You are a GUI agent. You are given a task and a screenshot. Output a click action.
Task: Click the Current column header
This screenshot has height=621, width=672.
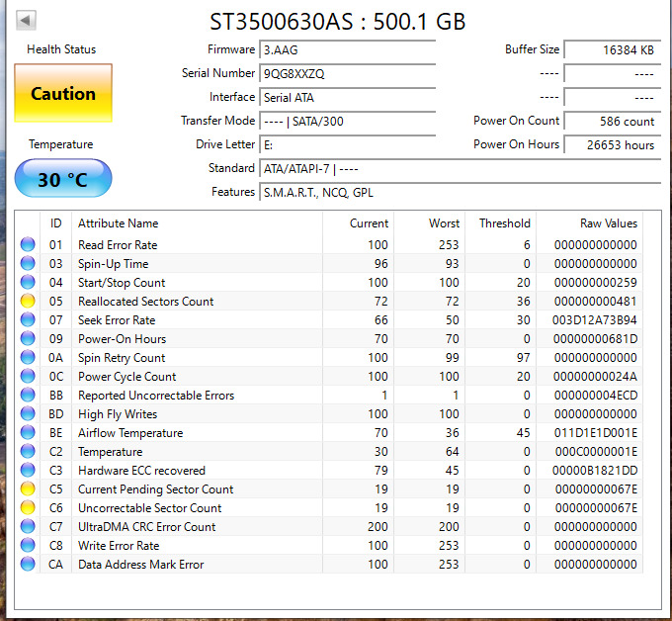pyautogui.click(x=369, y=223)
